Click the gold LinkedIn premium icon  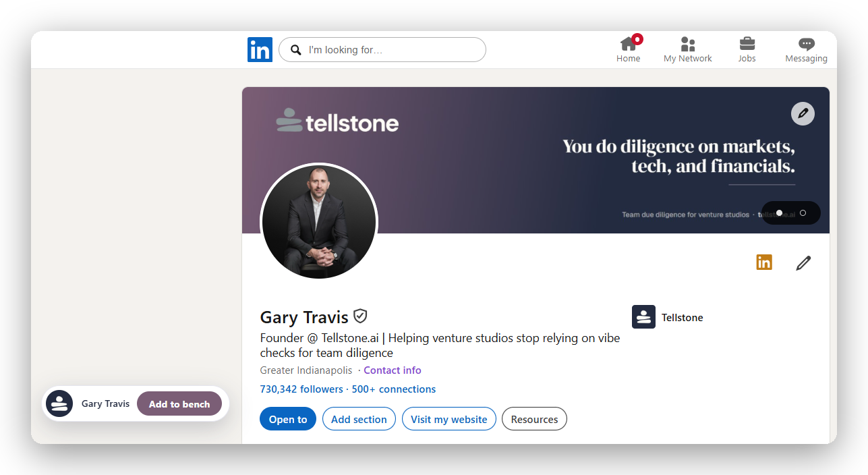764,262
